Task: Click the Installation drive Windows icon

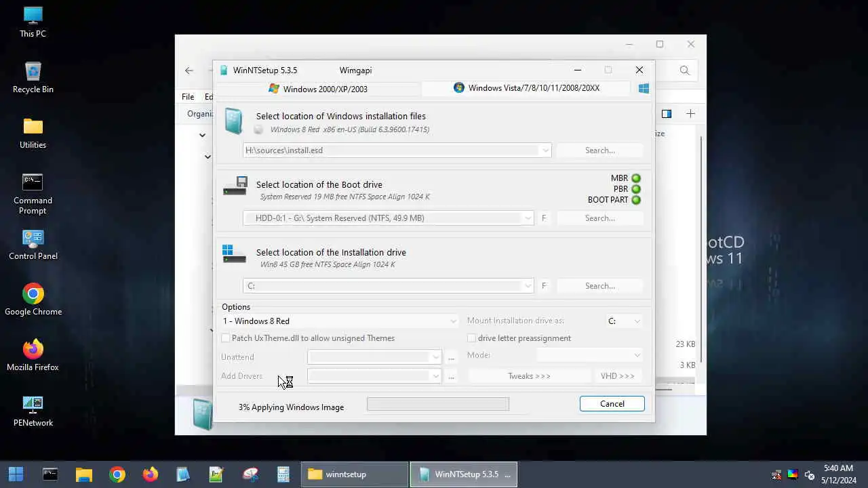Action: click(x=235, y=253)
